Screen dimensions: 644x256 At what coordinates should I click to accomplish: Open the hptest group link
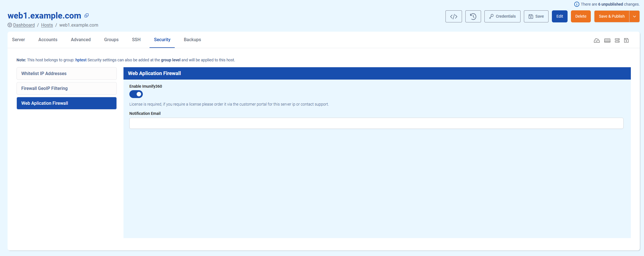81,60
